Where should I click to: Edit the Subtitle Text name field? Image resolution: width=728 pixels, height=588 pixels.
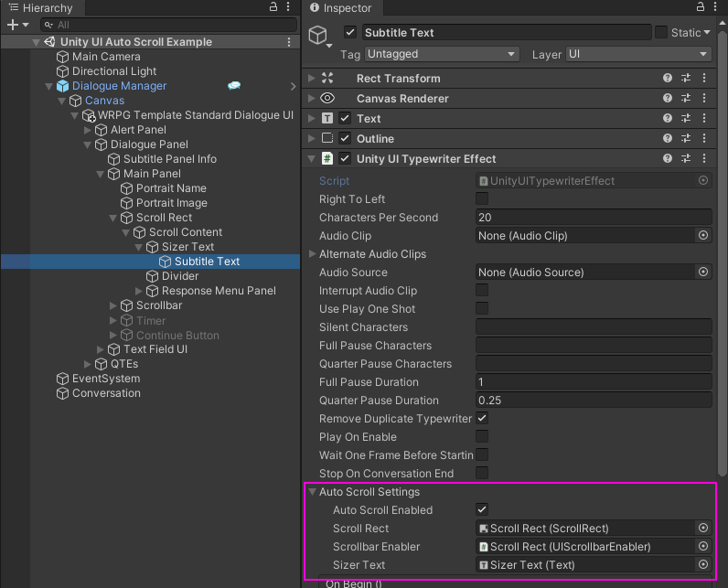[507, 33]
